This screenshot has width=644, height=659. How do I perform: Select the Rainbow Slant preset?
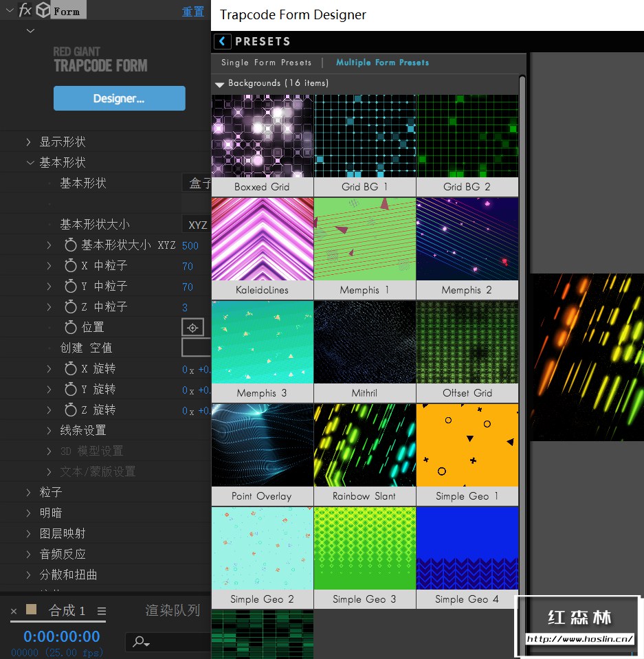365,454
